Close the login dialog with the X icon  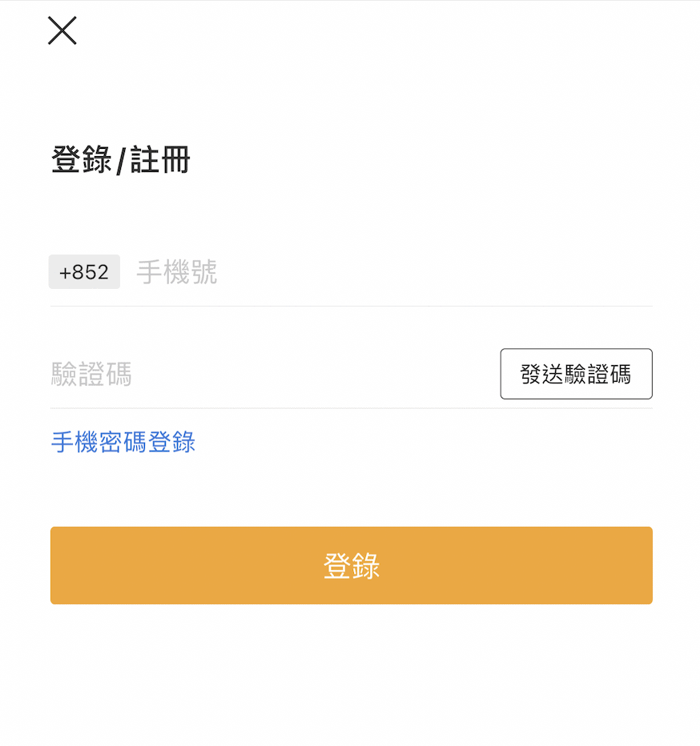62,30
